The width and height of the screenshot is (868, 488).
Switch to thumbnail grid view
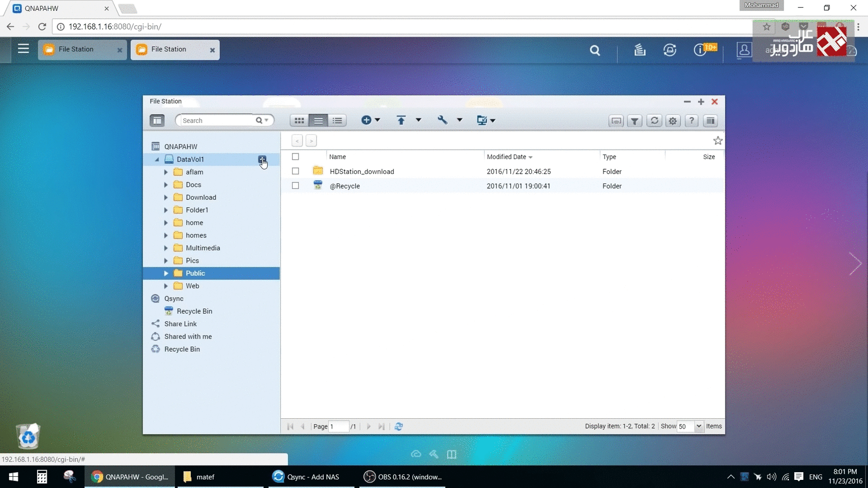click(x=299, y=120)
